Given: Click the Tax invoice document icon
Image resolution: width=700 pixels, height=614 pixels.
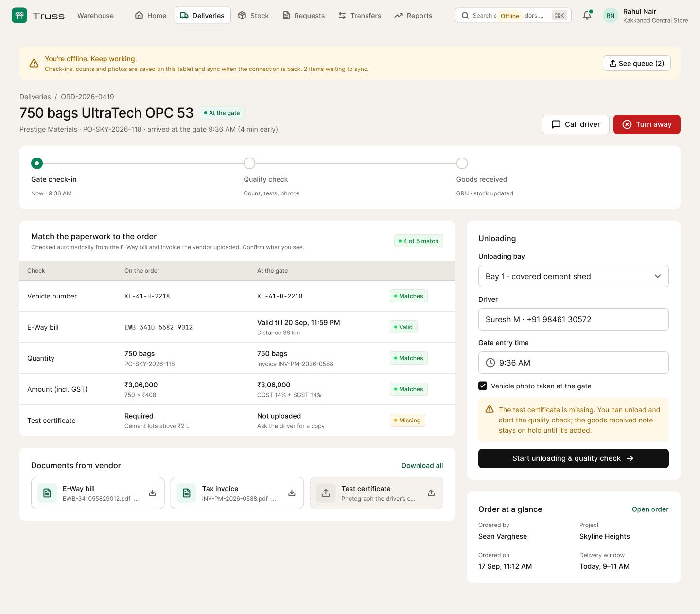Looking at the screenshot, I should pyautogui.click(x=187, y=493).
